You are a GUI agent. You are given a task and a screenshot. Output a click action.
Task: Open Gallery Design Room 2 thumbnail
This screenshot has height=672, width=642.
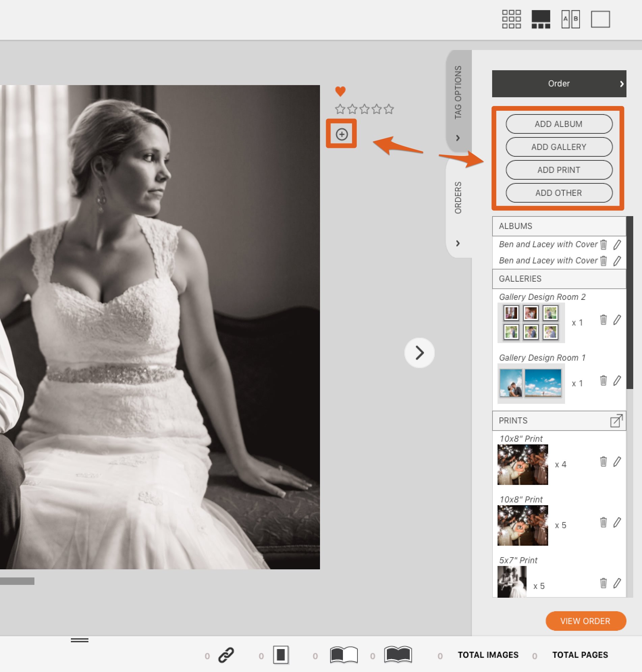(x=531, y=322)
